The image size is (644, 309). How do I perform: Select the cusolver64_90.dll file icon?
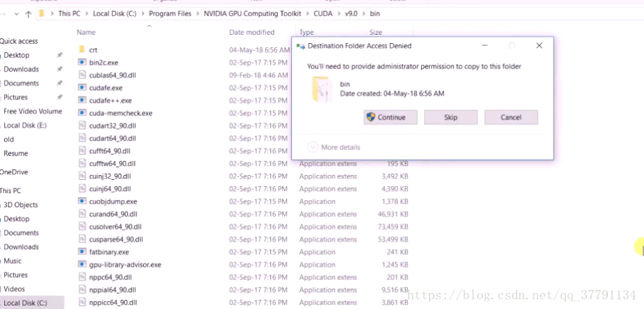(82, 226)
